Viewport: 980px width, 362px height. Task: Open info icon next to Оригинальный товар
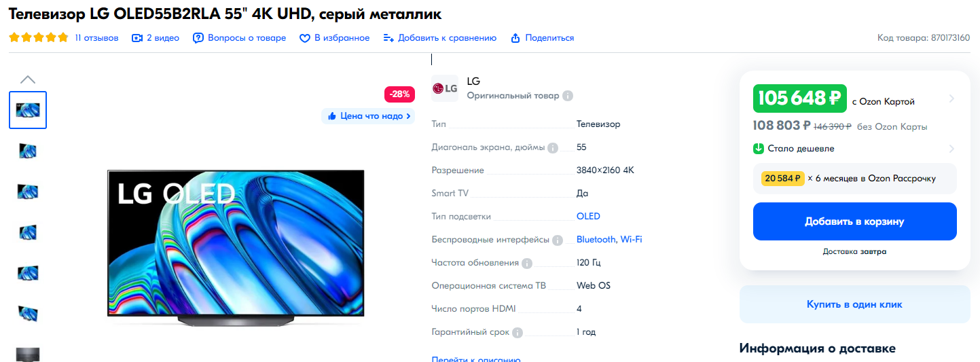pyautogui.click(x=568, y=96)
